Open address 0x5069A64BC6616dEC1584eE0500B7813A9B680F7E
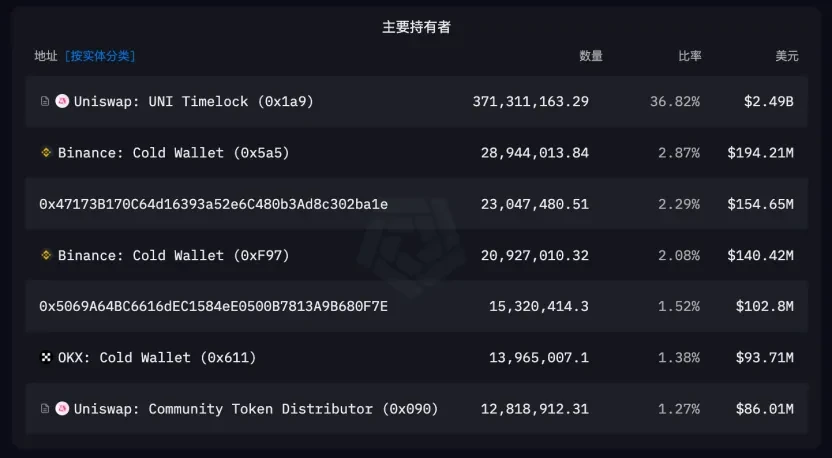 213,306
